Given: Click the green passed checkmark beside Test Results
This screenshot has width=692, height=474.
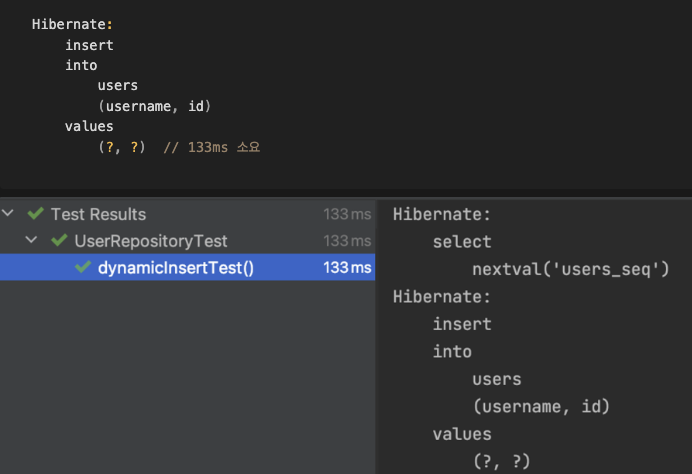Looking at the screenshot, I should [36, 214].
